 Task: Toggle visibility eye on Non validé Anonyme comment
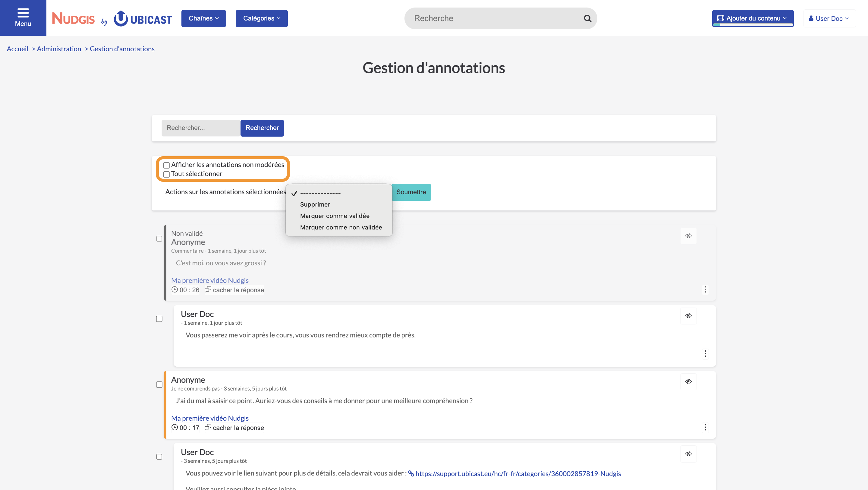click(x=688, y=236)
